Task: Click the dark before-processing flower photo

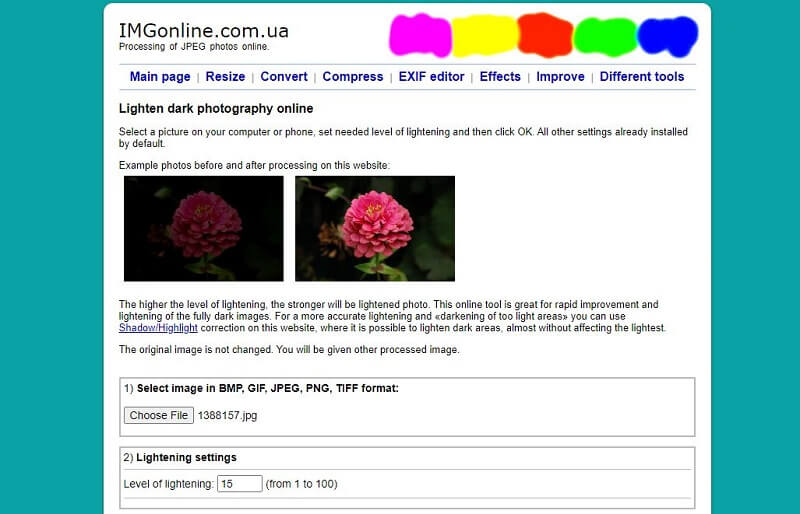Action: [x=204, y=229]
